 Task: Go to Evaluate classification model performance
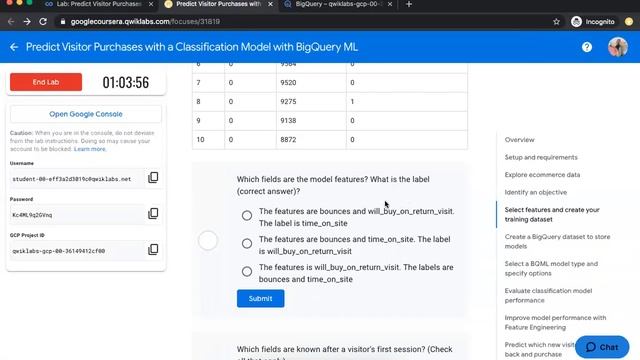(x=548, y=295)
